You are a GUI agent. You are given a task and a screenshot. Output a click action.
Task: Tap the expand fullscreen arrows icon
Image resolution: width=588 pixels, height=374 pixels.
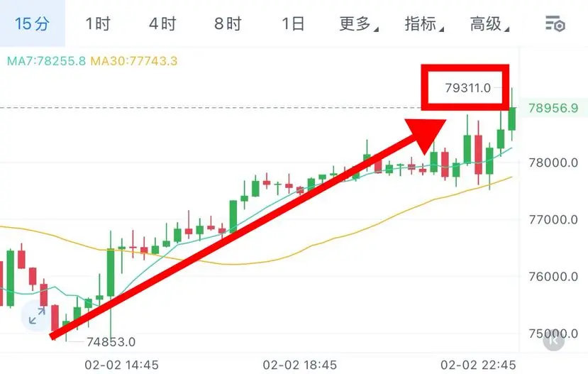[x=37, y=316]
